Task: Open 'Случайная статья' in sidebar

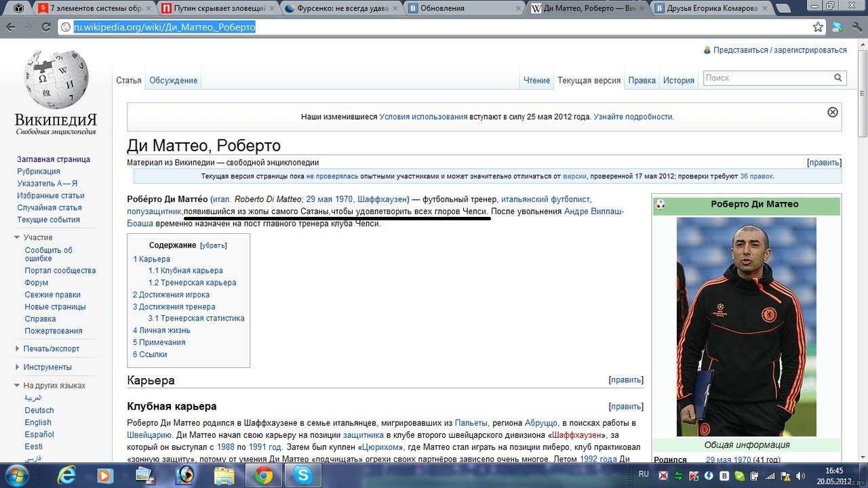Action: coord(50,207)
